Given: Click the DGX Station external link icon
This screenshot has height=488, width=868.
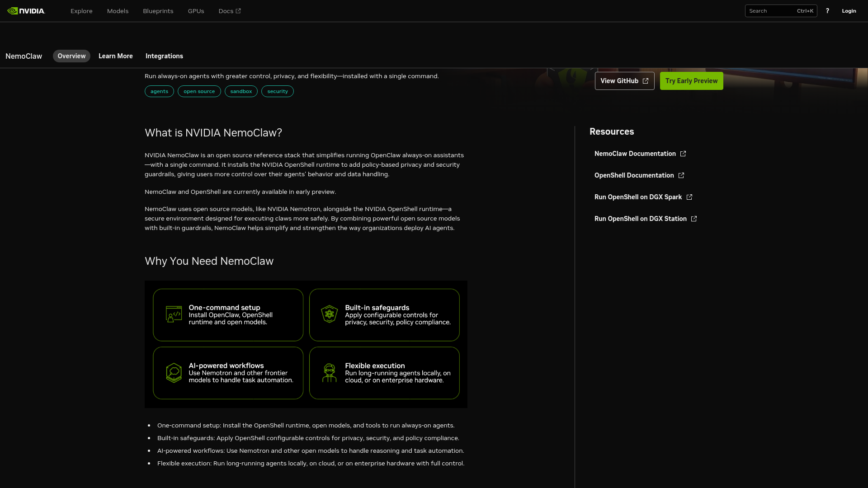Looking at the screenshot, I should (x=694, y=219).
